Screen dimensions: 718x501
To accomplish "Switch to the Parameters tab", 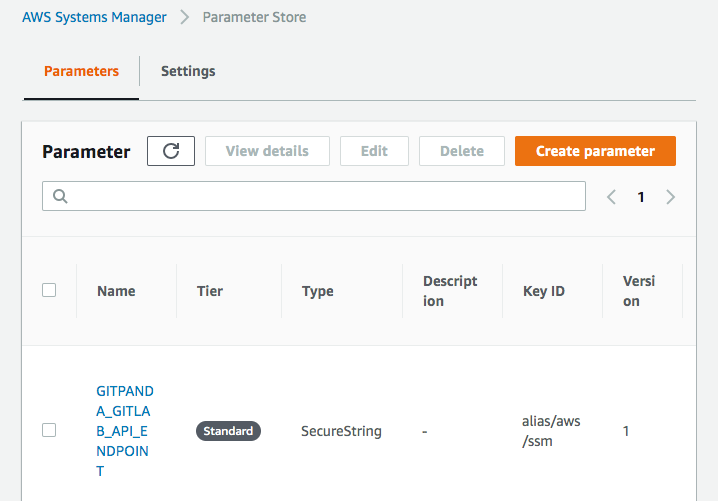I will (82, 71).
